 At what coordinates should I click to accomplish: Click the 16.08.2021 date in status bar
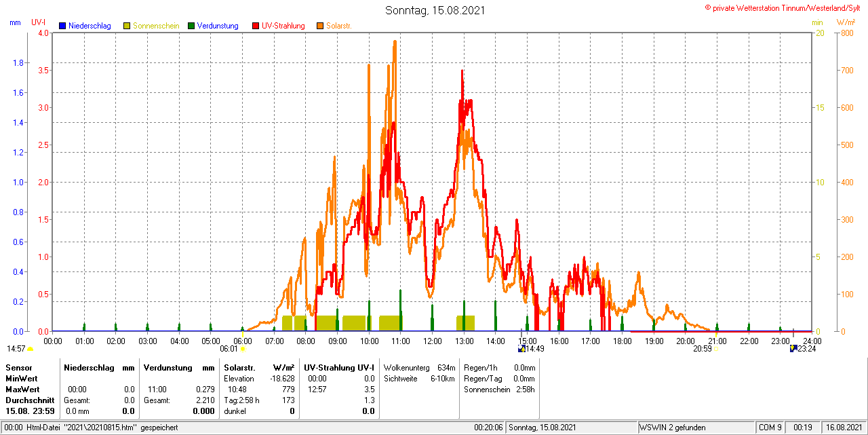click(842, 428)
